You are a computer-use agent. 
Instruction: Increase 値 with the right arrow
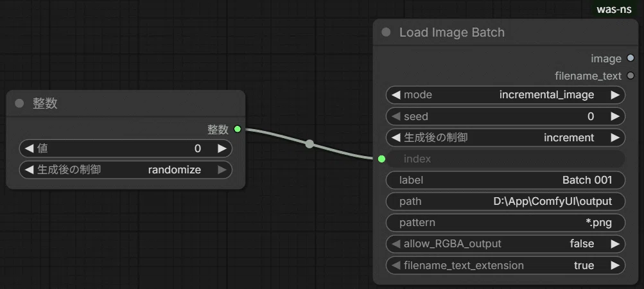[222, 148]
